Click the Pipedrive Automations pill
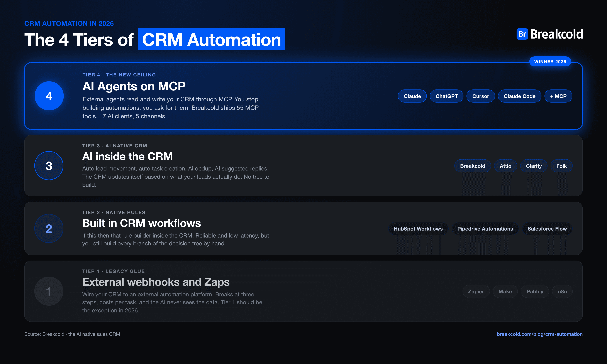This screenshot has height=364, width=607. pos(485,229)
